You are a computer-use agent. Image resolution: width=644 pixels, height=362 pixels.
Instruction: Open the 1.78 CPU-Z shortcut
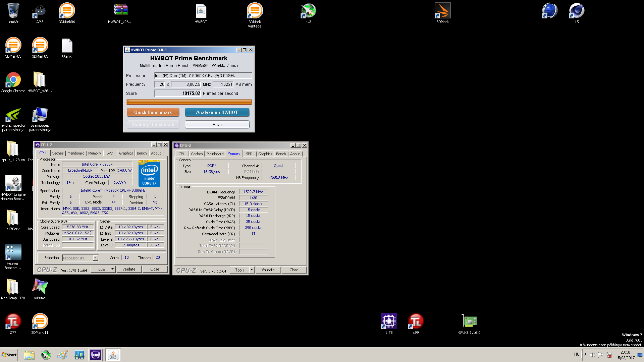(389, 324)
